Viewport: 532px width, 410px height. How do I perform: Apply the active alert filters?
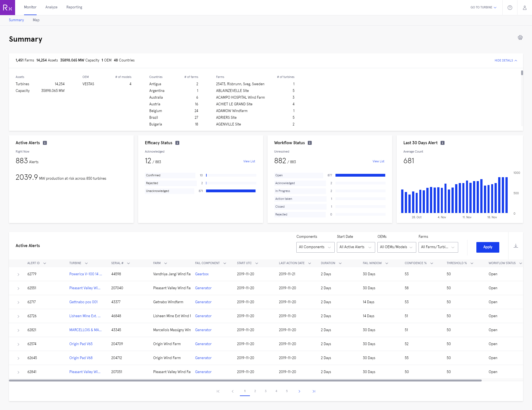[488, 247]
